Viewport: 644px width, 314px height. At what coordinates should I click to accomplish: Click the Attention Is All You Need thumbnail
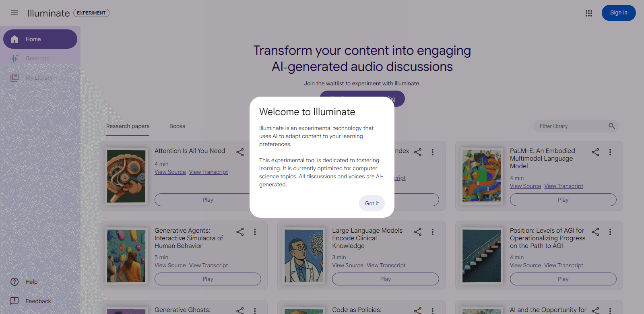coord(126,176)
